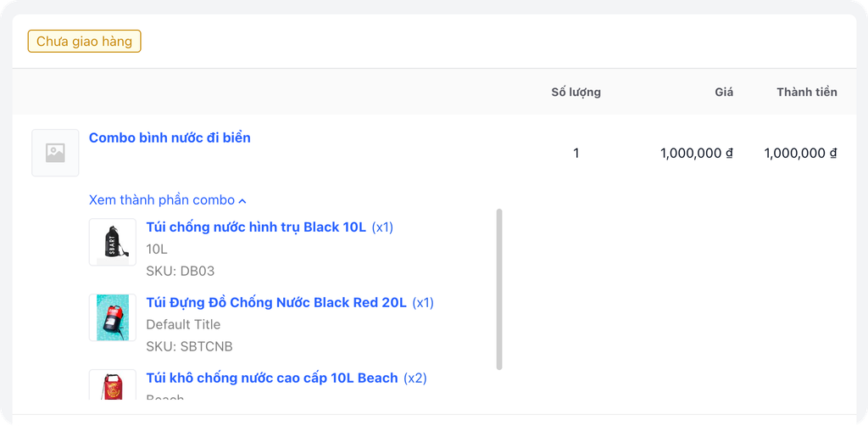Click the "Giá" column header
The image size is (868, 426).
(724, 92)
